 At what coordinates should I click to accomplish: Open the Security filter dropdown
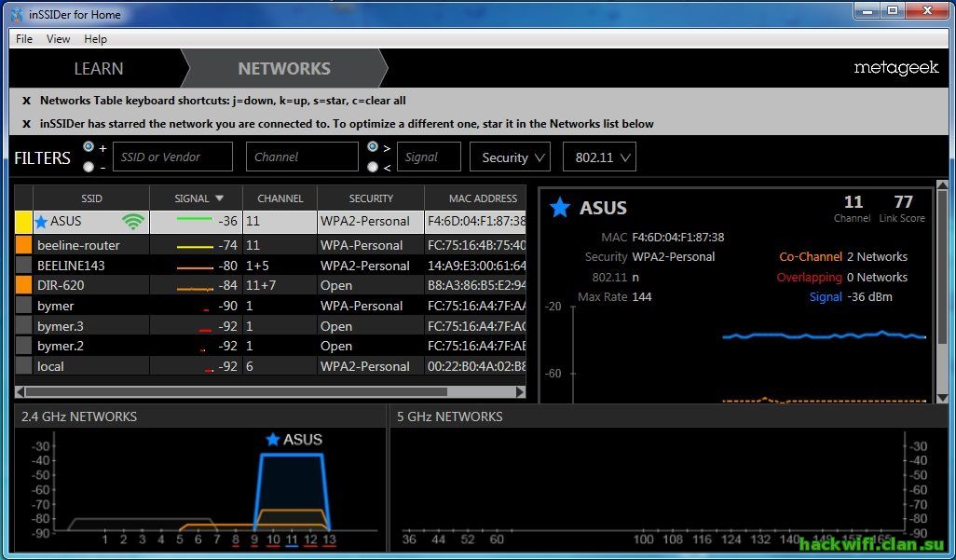pos(511,157)
